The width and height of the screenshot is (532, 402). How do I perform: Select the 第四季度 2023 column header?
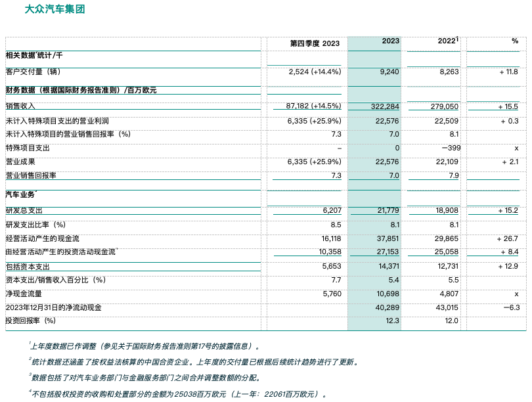pyautogui.click(x=315, y=43)
